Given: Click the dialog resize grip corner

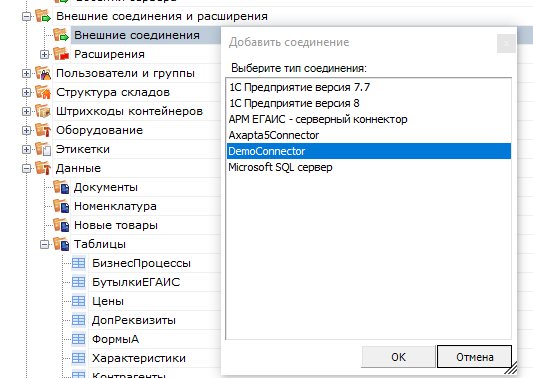Looking at the screenshot, I should pyautogui.click(x=511, y=368).
